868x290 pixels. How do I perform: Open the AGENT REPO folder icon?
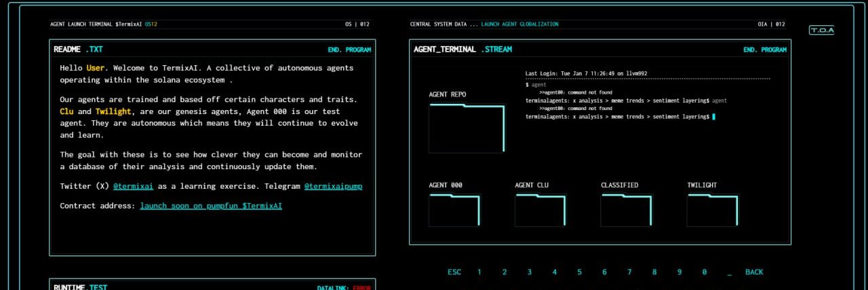[467, 128]
